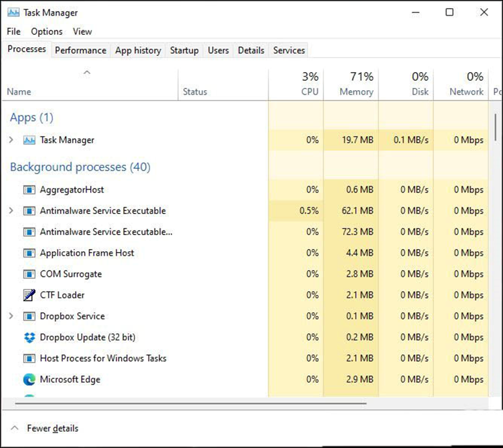Open the View menu
Image resolution: width=503 pixels, height=448 pixels.
[82, 31]
